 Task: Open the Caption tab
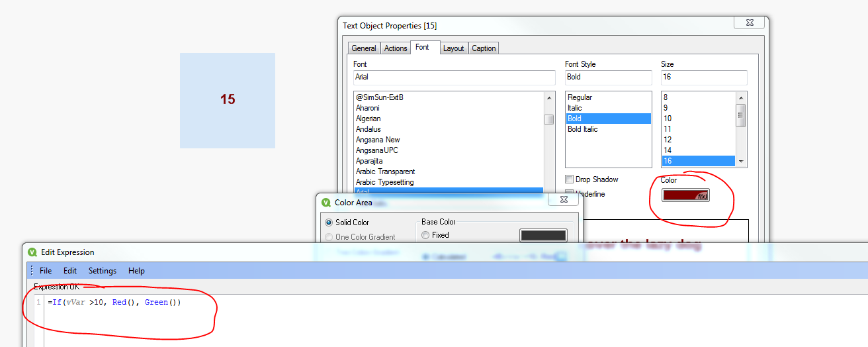coord(484,48)
